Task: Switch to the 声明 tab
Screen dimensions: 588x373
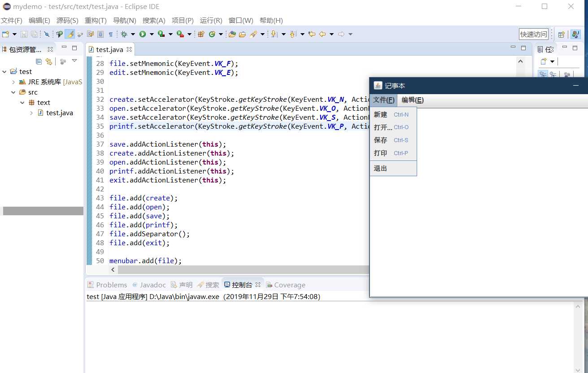Action: click(182, 285)
